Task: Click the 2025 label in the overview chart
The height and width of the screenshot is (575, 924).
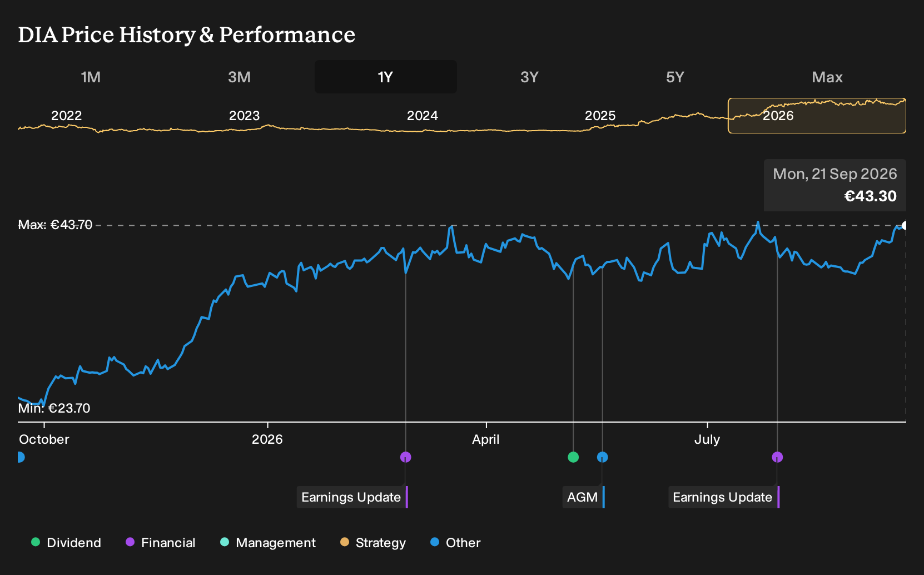Action: pyautogui.click(x=600, y=116)
